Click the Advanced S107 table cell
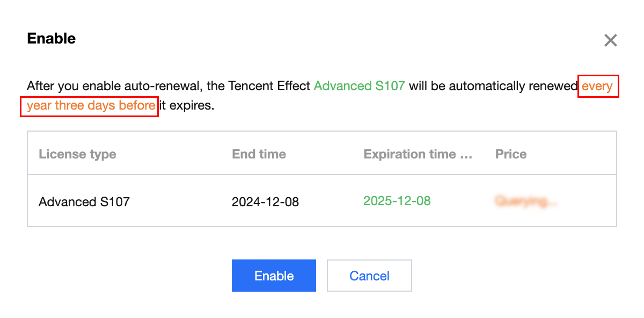 84,202
